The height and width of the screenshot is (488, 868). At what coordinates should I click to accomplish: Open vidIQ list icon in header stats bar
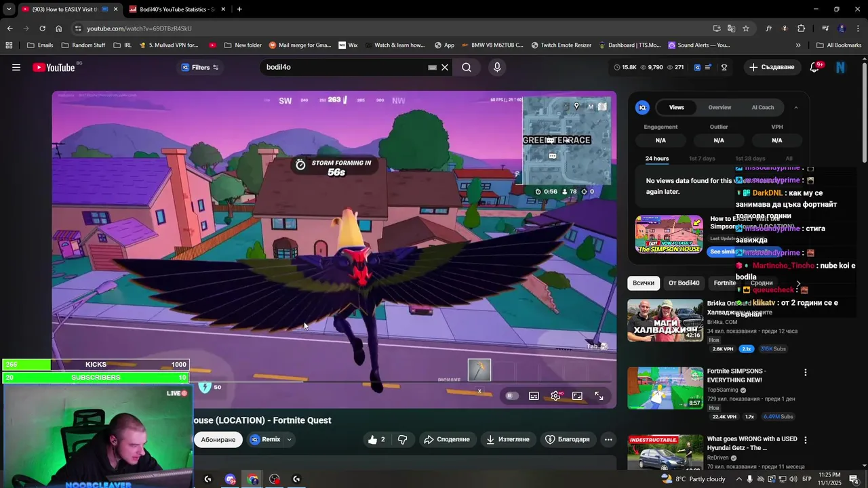pyautogui.click(x=708, y=67)
